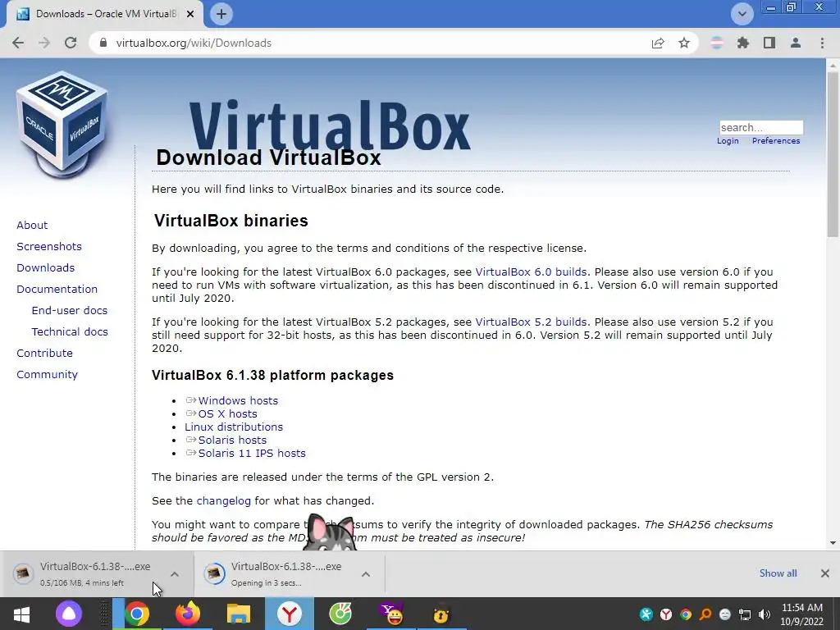Image resolution: width=840 pixels, height=630 pixels.
Task: Close the downloads bar
Action: (x=825, y=573)
